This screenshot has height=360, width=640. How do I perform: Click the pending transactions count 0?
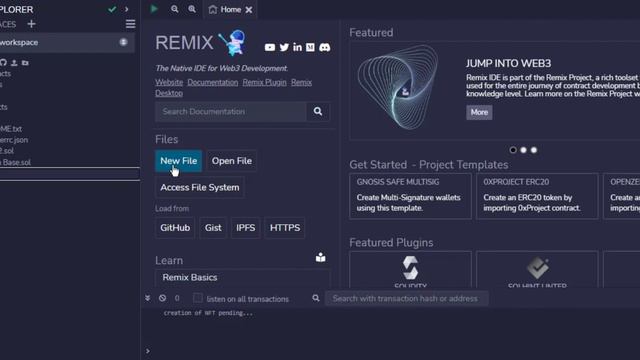click(177, 298)
